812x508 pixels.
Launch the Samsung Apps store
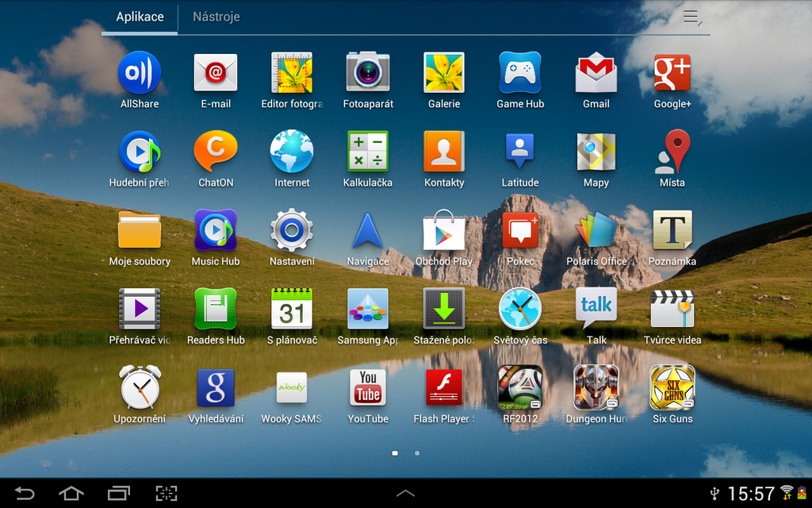(x=368, y=308)
